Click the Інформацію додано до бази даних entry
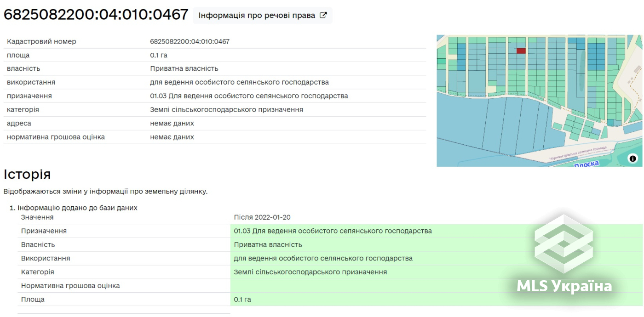This screenshot has width=644, height=317. (77, 208)
